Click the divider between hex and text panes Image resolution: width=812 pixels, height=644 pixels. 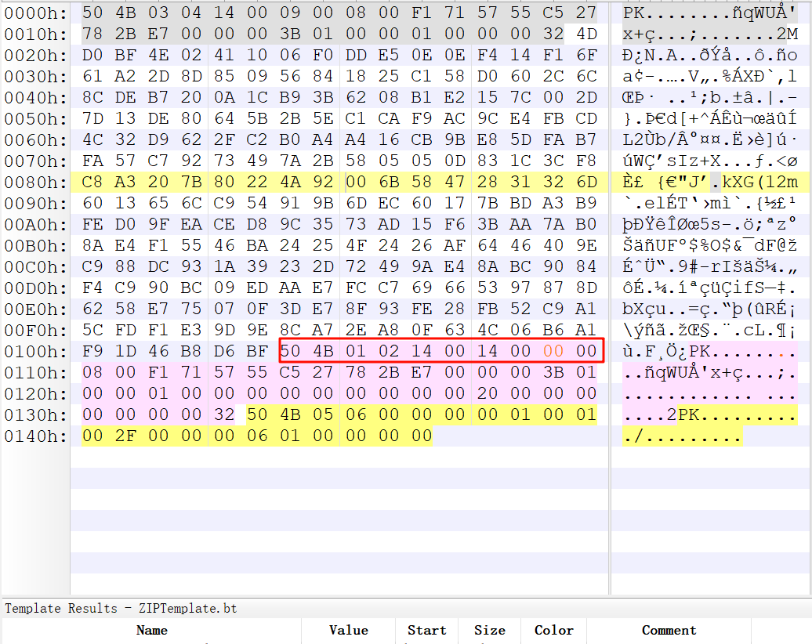tap(610, 235)
